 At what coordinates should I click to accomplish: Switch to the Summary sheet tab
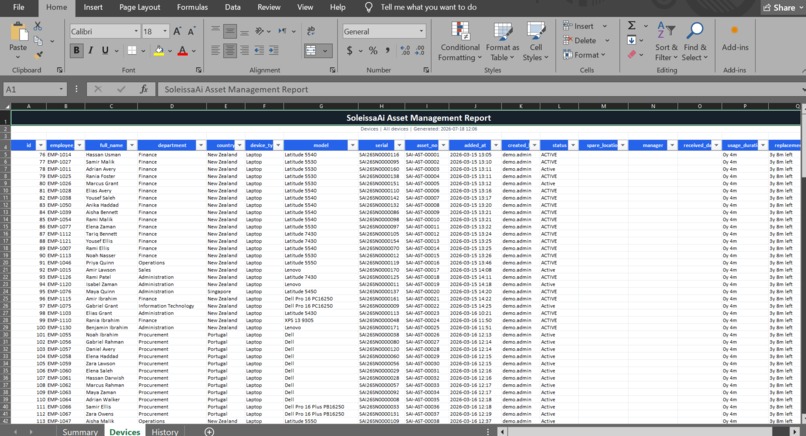80,431
